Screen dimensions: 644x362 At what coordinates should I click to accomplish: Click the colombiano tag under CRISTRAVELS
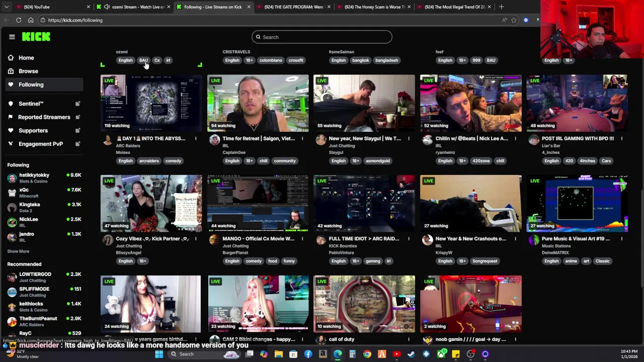(271, 60)
